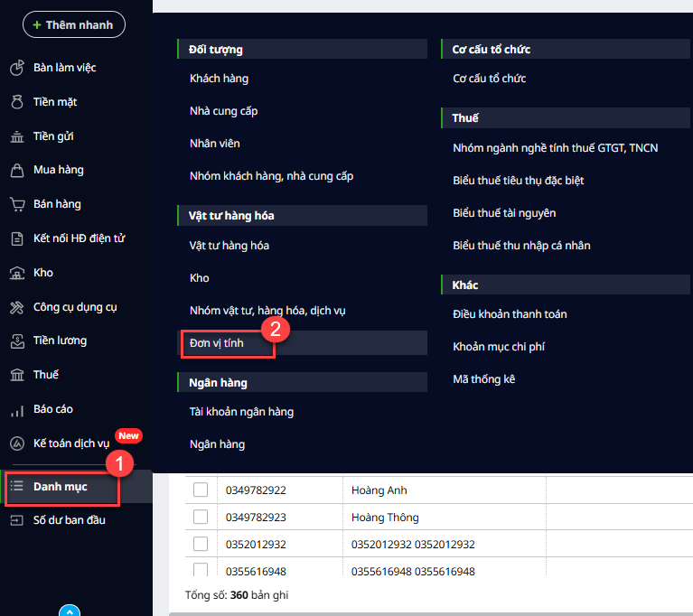Open Tiền mặt money bag icon
Screen dimensions: 693x616
(16, 102)
